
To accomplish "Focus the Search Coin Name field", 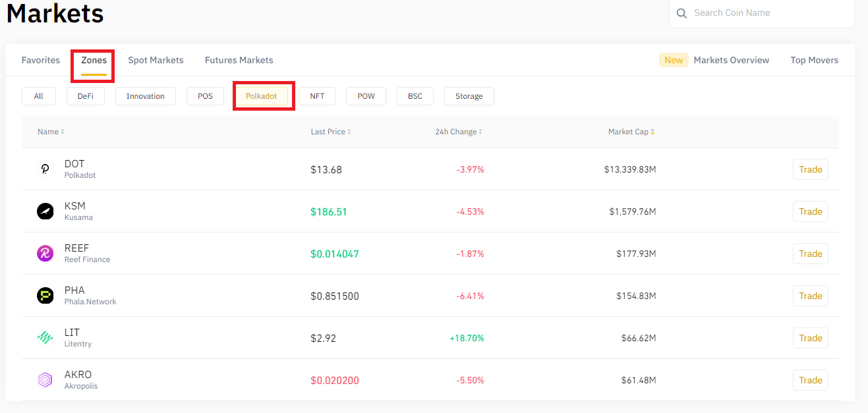I will (762, 13).
